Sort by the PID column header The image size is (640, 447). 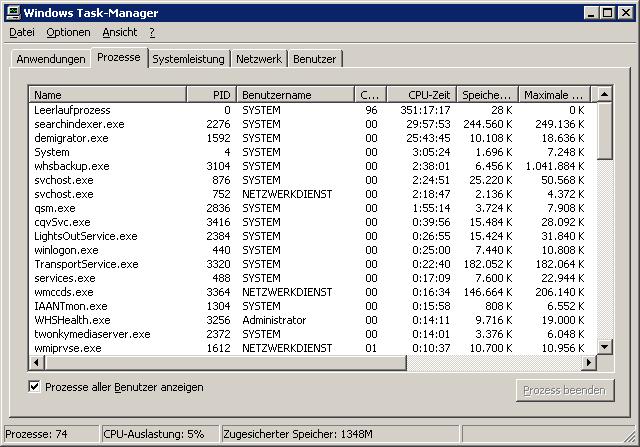click(211, 95)
